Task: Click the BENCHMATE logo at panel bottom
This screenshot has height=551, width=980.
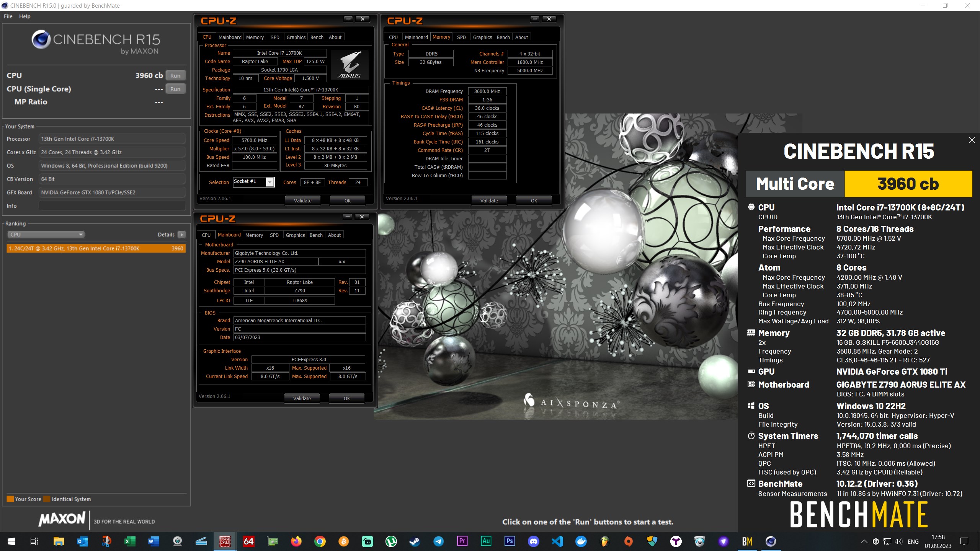Action: pyautogui.click(x=859, y=515)
